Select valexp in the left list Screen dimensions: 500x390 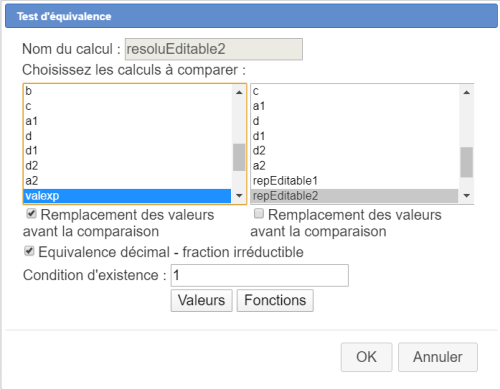[x=127, y=196]
